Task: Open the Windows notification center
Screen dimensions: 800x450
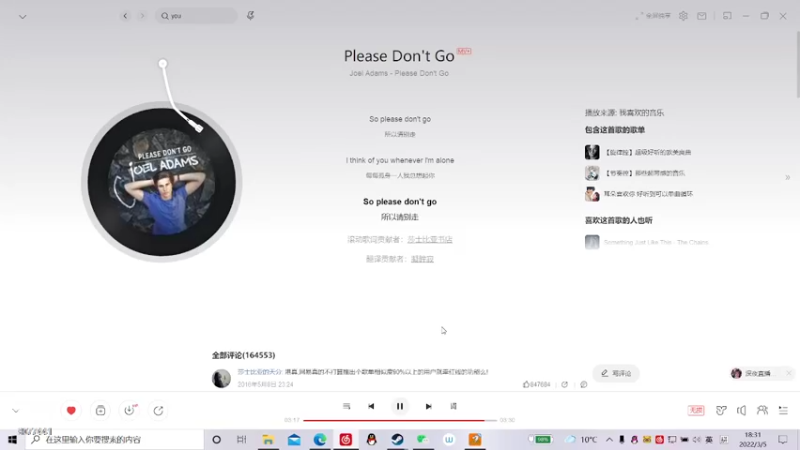Action: pyautogui.click(x=783, y=439)
